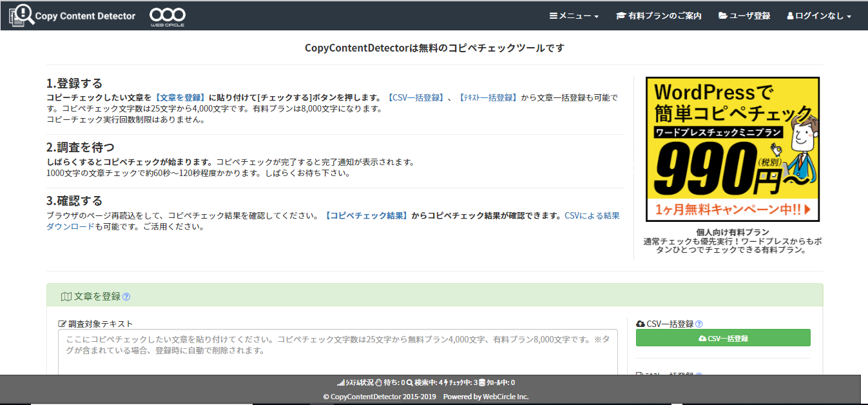Image resolution: width=868 pixels, height=405 pixels.
Task: Open the 【コピペチェック結果】 link in step 3
Action: (x=365, y=216)
